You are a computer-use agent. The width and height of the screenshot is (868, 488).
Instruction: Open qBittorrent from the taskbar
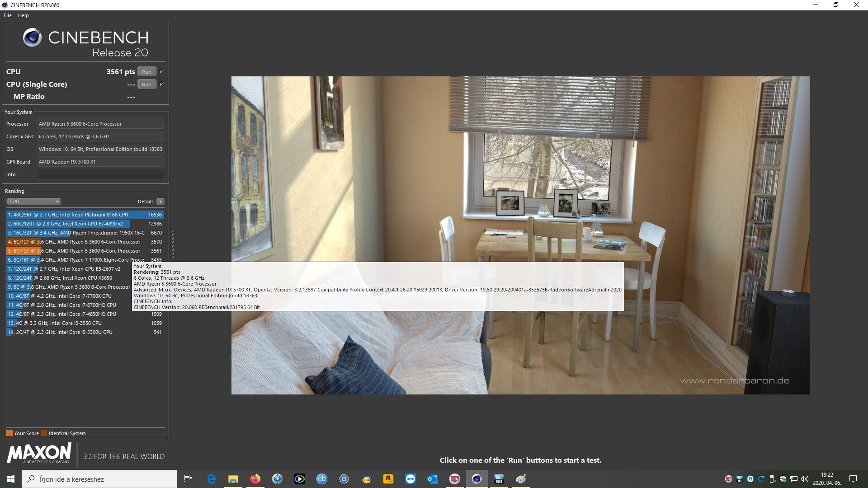tap(321, 479)
